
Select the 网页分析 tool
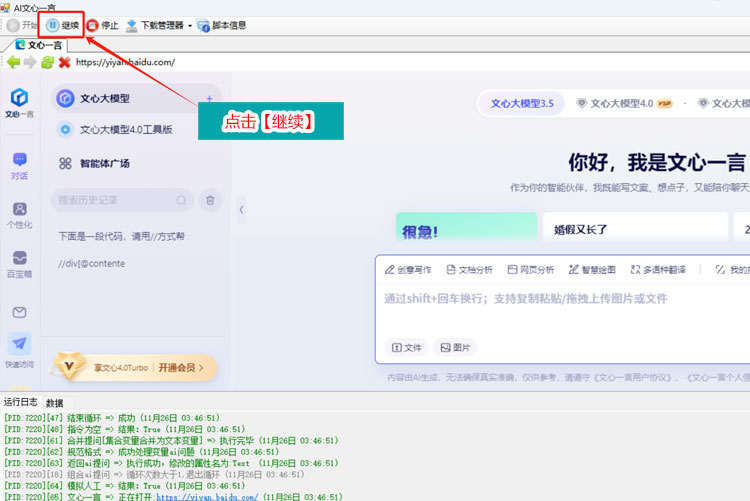(530, 270)
